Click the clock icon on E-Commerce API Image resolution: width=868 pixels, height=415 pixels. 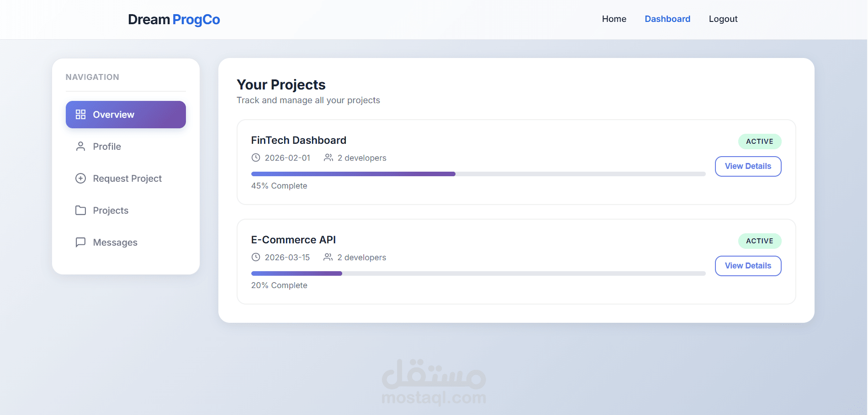[256, 257]
